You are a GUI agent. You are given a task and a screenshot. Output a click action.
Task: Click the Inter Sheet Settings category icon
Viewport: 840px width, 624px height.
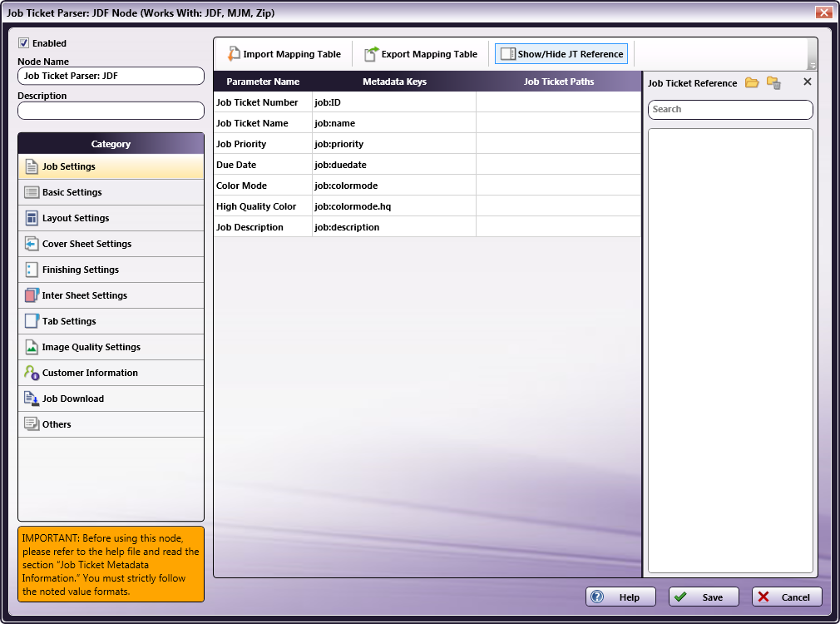tap(32, 295)
